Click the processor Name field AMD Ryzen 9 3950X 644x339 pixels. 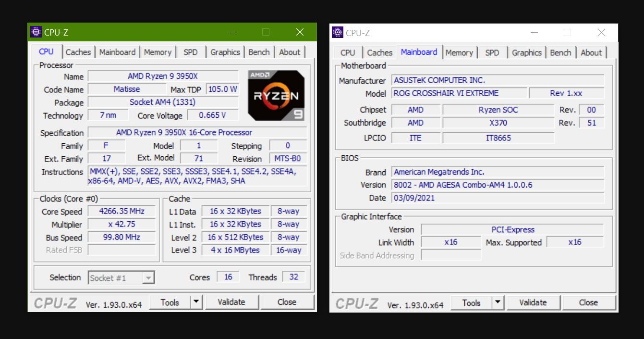click(163, 76)
